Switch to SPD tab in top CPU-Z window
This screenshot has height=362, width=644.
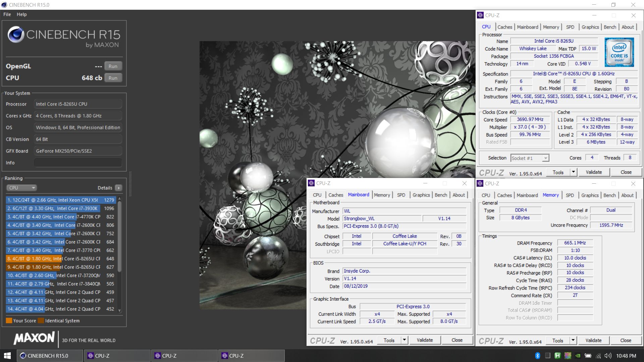pos(570,27)
